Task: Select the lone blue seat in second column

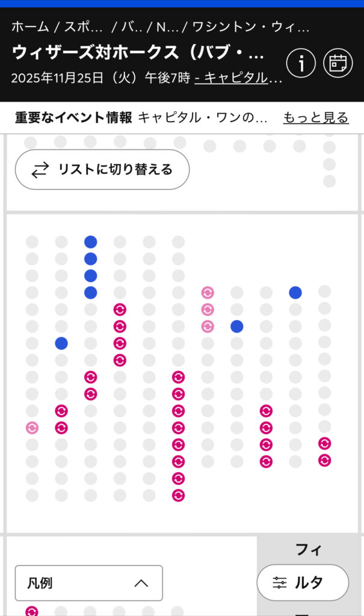Action: click(x=61, y=343)
